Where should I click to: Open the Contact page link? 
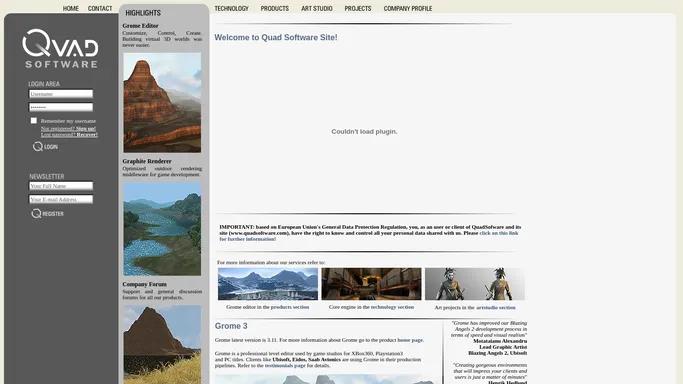(100, 8)
